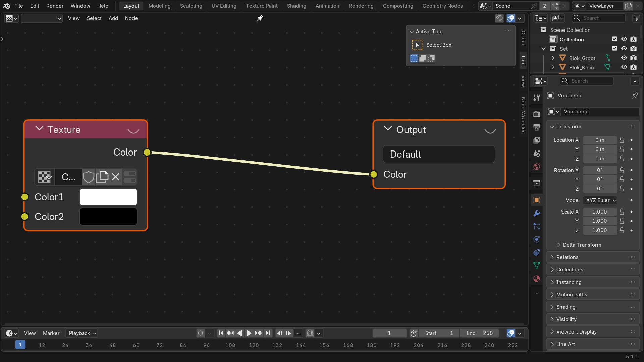Open the Output properties tab
Image resolution: width=644 pixels, height=362 pixels.
click(537, 127)
